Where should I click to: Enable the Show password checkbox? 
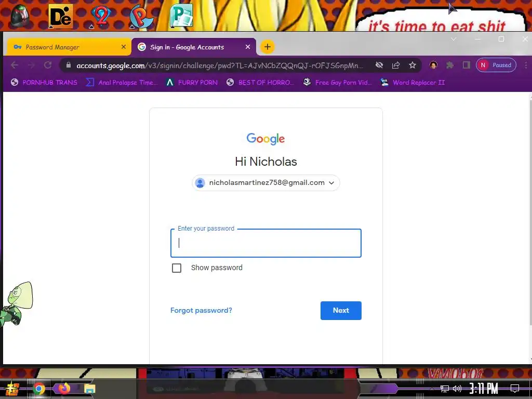point(177,268)
